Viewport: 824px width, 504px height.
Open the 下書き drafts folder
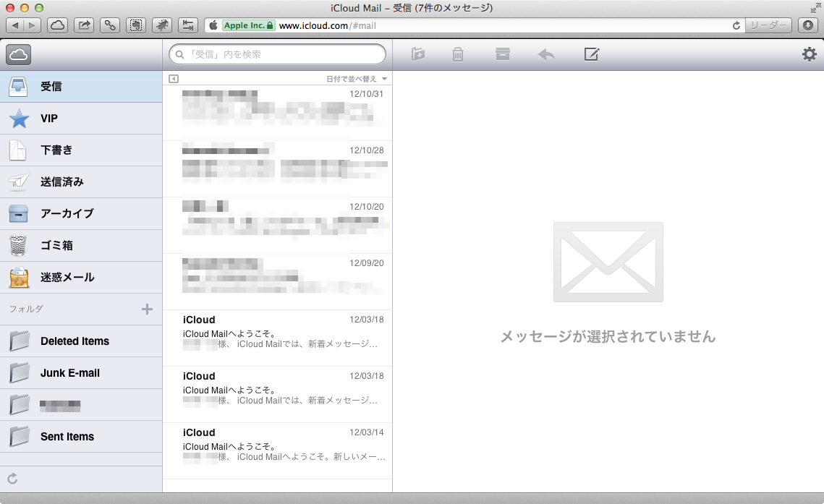[x=81, y=150]
